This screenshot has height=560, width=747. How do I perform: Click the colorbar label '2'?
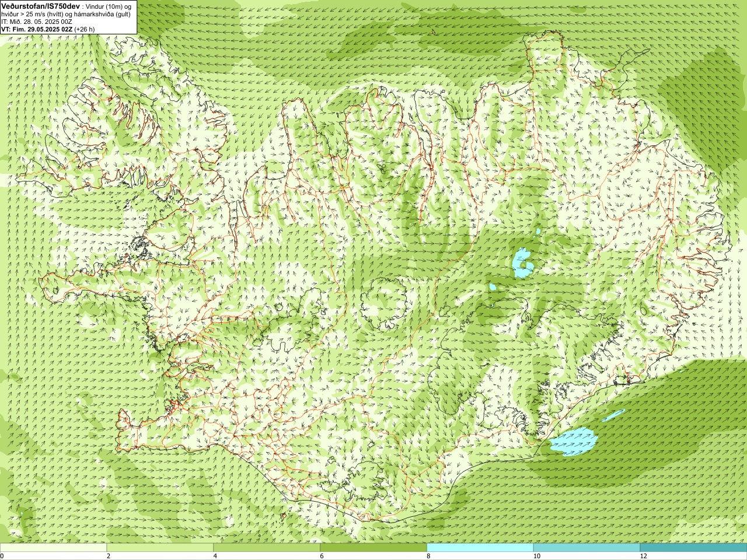[x=109, y=556]
